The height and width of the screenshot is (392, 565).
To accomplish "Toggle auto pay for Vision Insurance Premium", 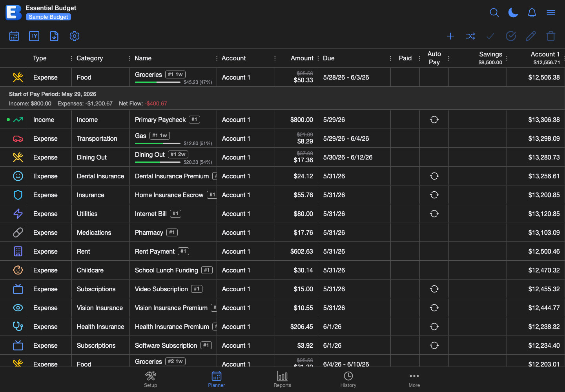I will pos(434,308).
